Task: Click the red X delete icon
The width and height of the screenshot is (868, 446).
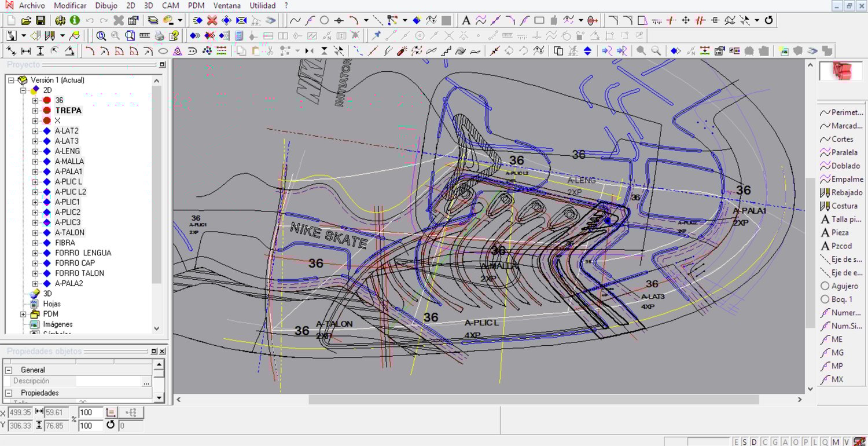Action: pyautogui.click(x=212, y=20)
